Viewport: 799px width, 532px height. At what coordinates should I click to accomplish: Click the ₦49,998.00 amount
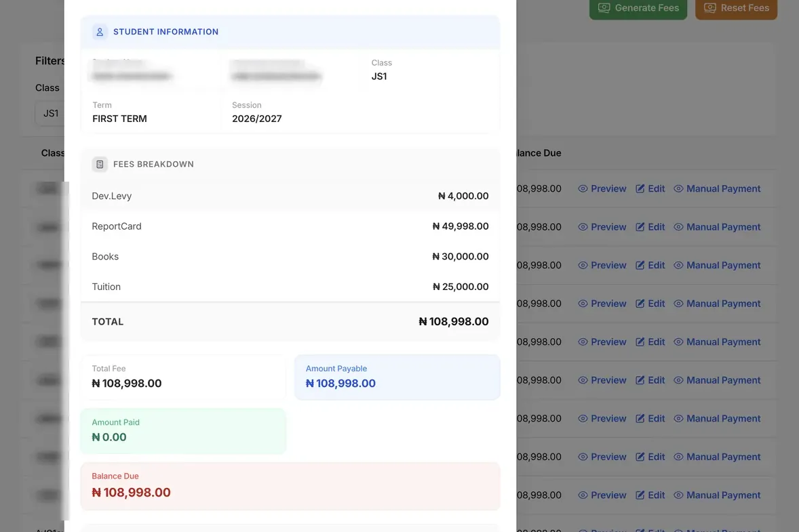click(x=461, y=226)
